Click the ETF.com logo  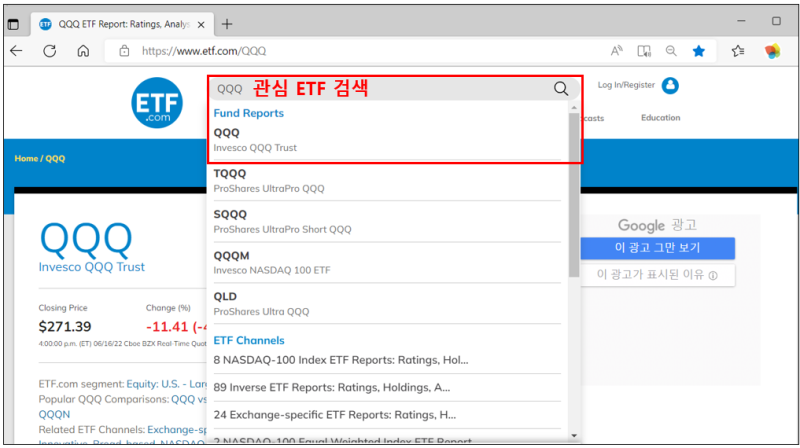[x=157, y=103]
